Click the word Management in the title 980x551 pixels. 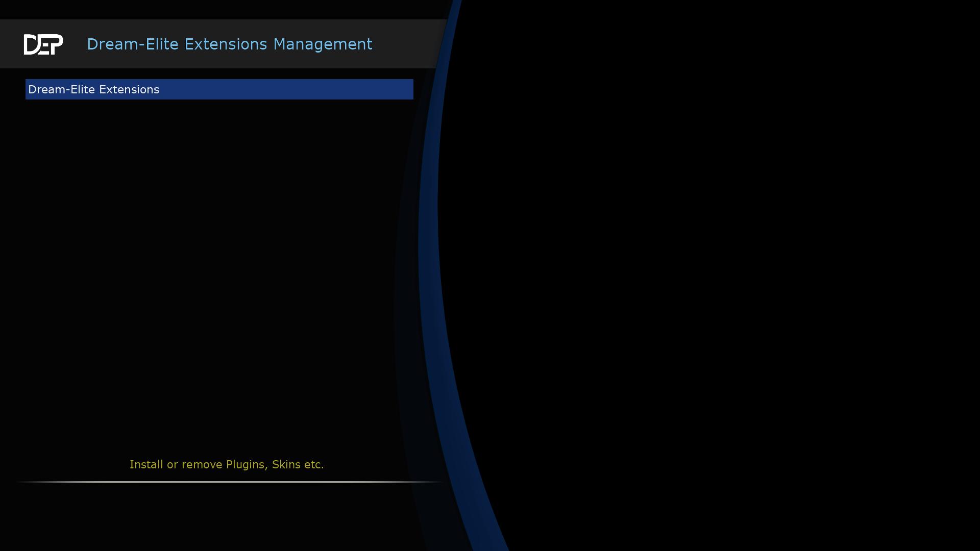(x=323, y=44)
